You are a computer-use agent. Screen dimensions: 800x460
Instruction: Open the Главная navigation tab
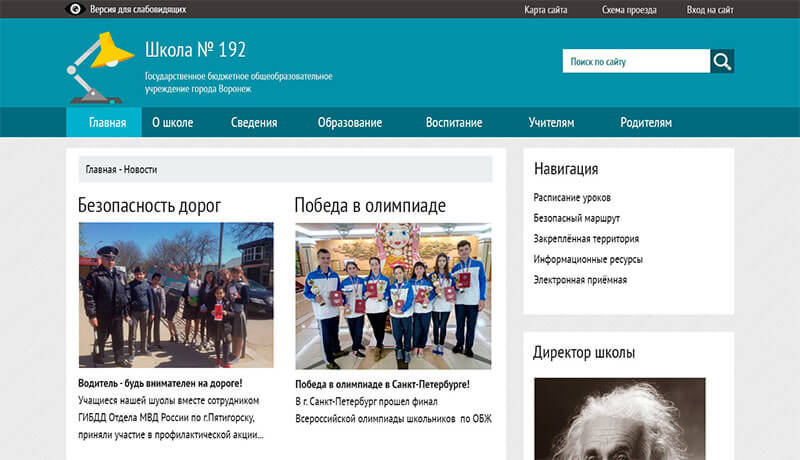[107, 123]
